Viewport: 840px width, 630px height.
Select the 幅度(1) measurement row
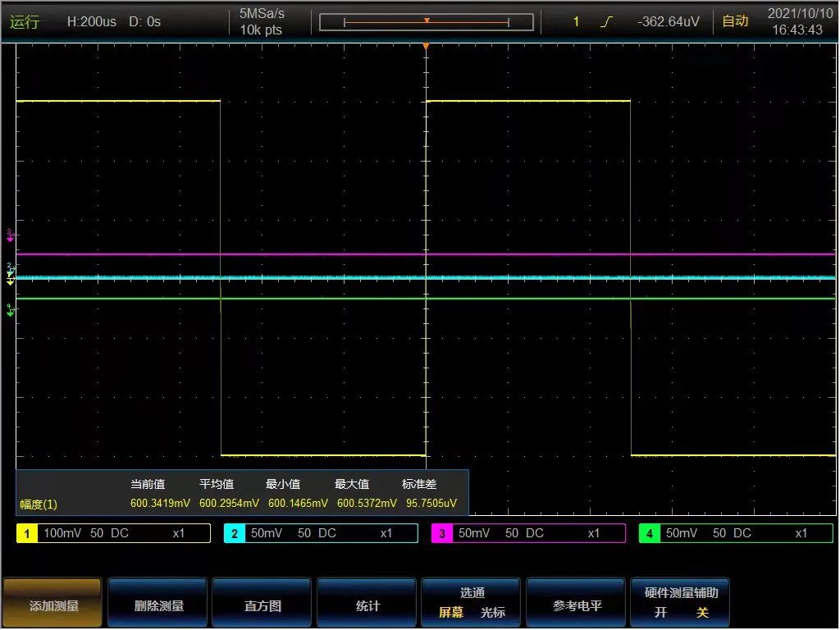point(39,504)
